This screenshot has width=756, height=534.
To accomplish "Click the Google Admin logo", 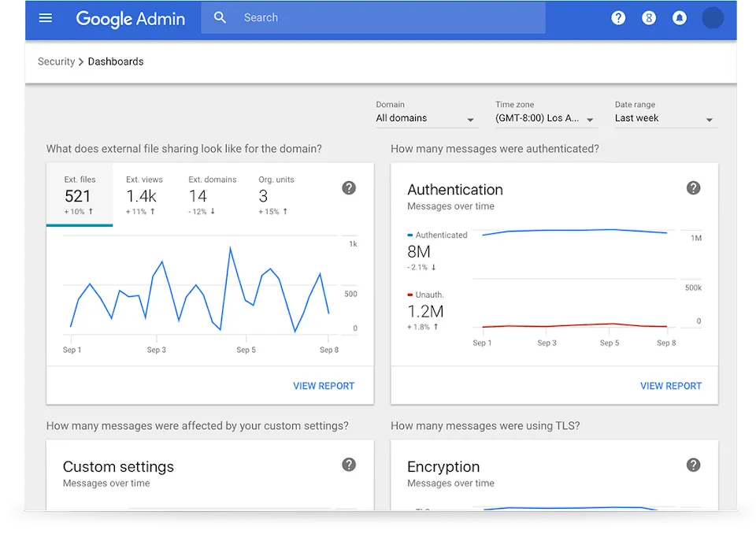I will (130, 19).
